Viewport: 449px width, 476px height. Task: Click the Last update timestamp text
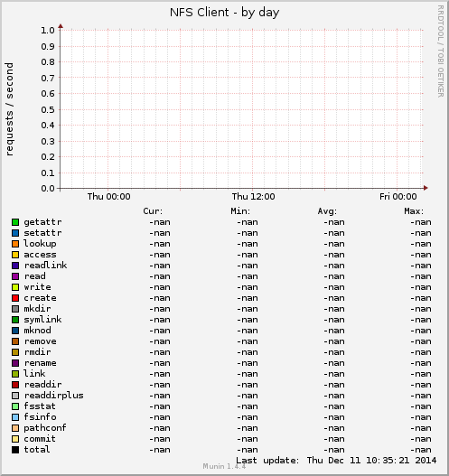pyautogui.click(x=336, y=461)
